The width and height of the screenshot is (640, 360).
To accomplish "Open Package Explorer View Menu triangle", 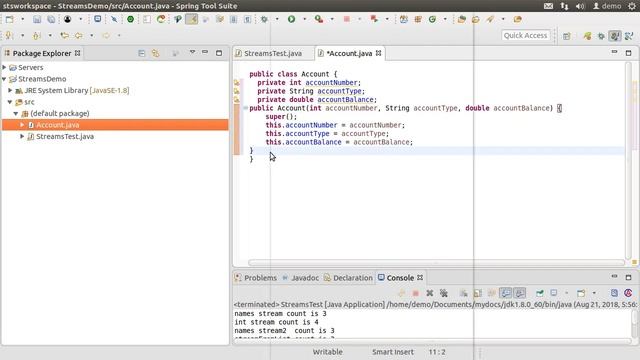I will click(192, 53).
